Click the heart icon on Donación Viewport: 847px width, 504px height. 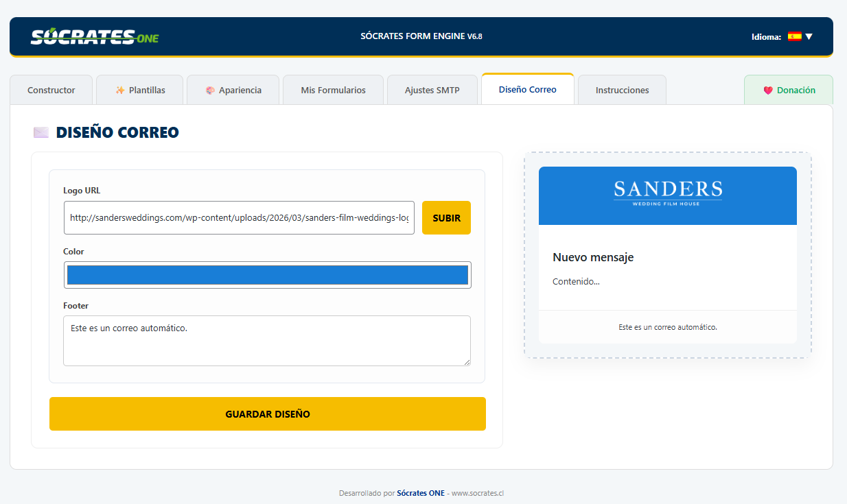click(x=768, y=91)
